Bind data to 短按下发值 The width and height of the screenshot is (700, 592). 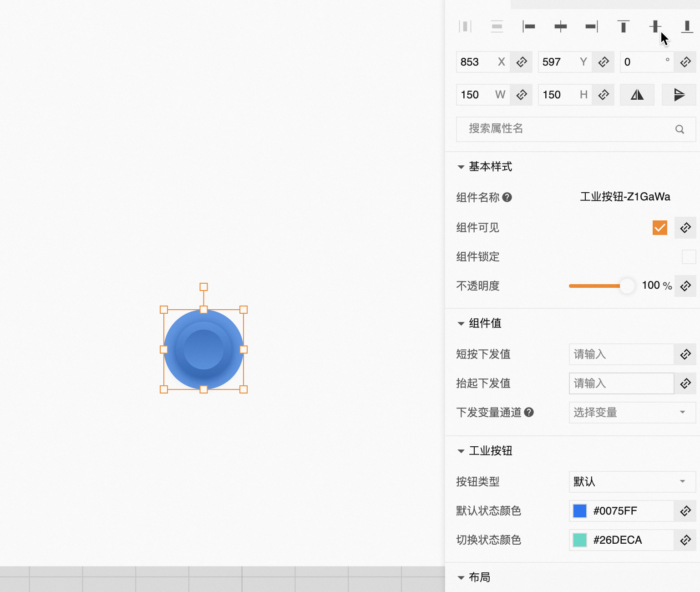click(x=685, y=354)
